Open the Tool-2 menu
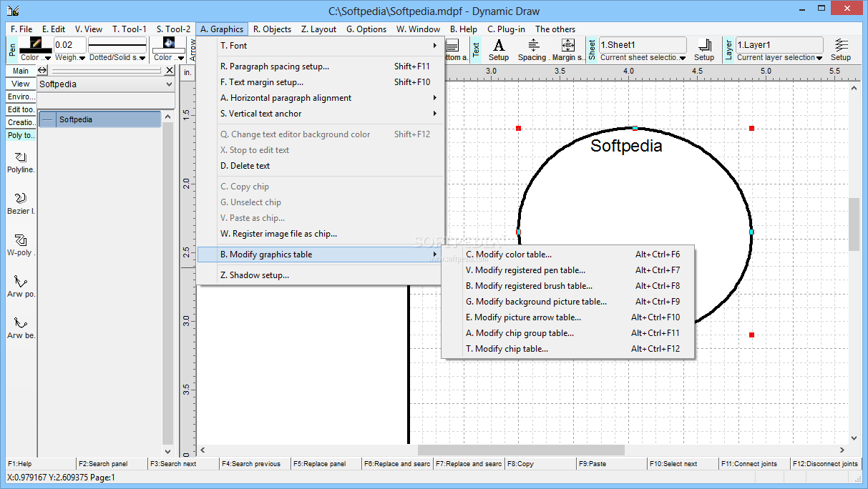 pyautogui.click(x=174, y=29)
